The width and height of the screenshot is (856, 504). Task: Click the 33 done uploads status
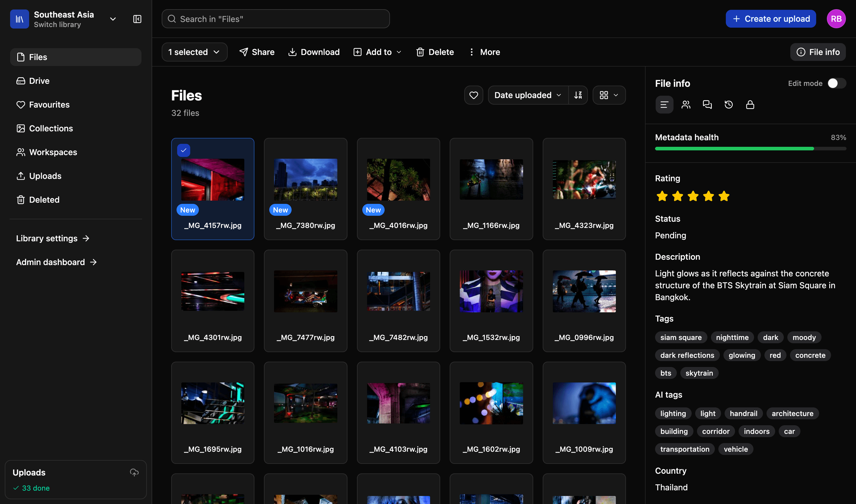click(x=31, y=488)
